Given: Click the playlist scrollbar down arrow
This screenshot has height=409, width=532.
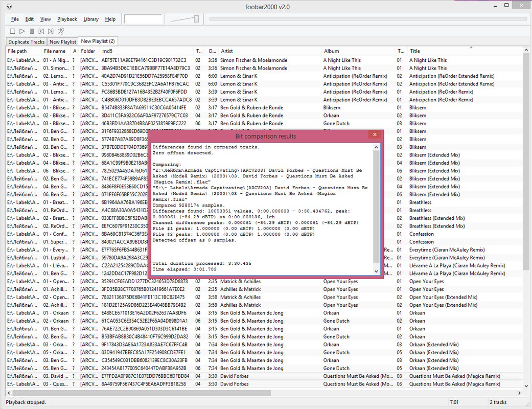Looking at the screenshot, I should [x=526, y=385].
